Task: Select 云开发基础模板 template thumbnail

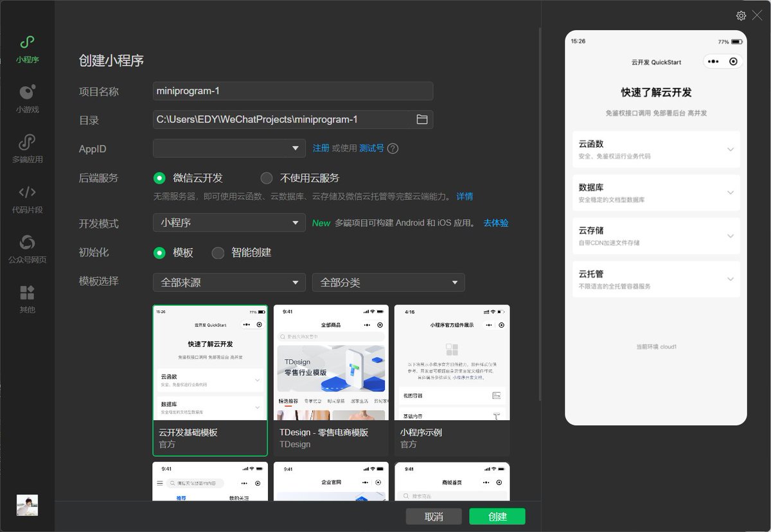Action: click(x=210, y=380)
